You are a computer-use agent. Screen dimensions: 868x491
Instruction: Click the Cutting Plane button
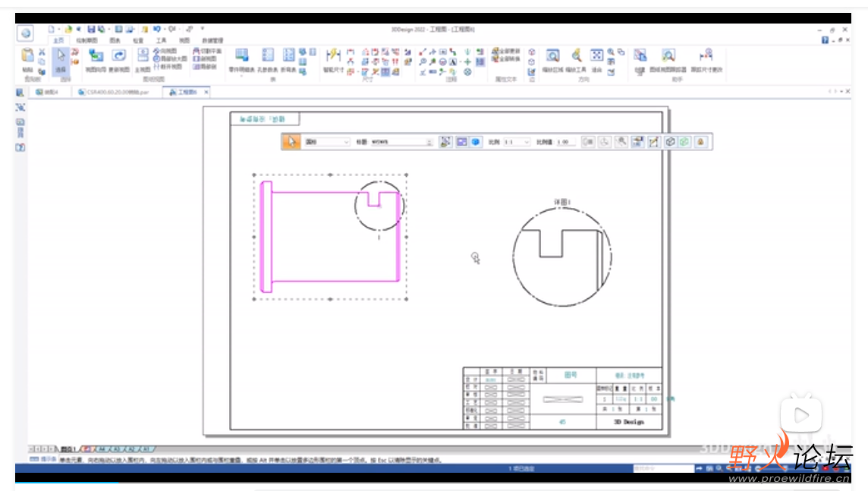click(x=208, y=51)
